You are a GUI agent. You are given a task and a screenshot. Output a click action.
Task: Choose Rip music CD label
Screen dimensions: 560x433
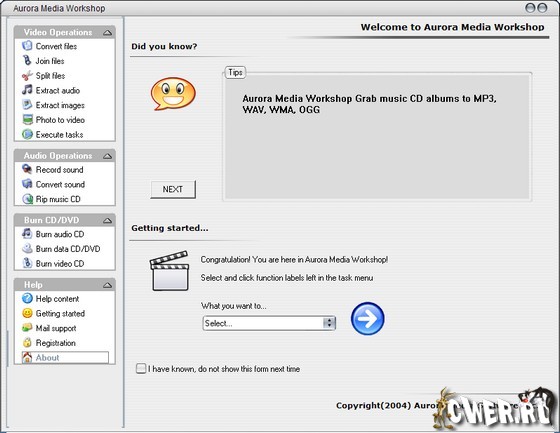[58, 199]
